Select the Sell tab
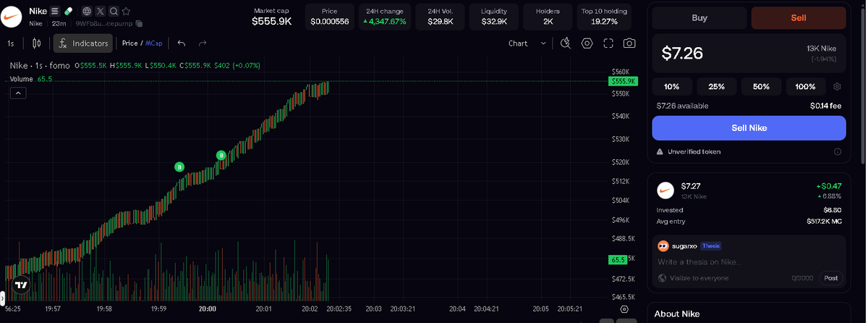Screen dimensions: 868x323 (x=799, y=17)
